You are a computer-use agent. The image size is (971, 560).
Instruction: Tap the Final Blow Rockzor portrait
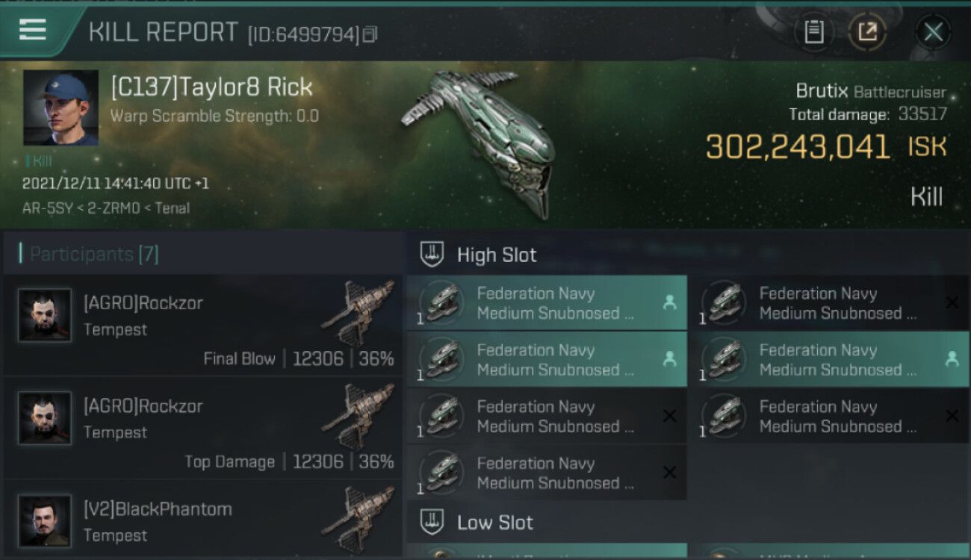click(45, 315)
